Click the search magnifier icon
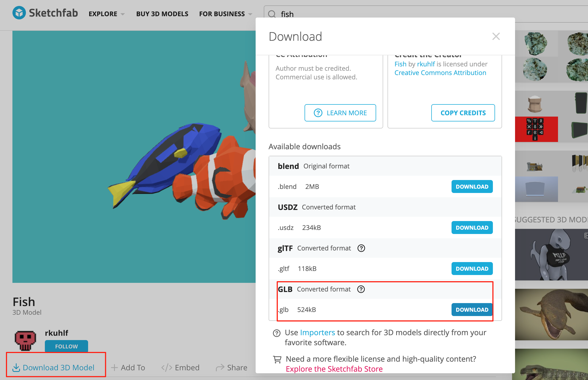588x380 pixels. pos(272,14)
